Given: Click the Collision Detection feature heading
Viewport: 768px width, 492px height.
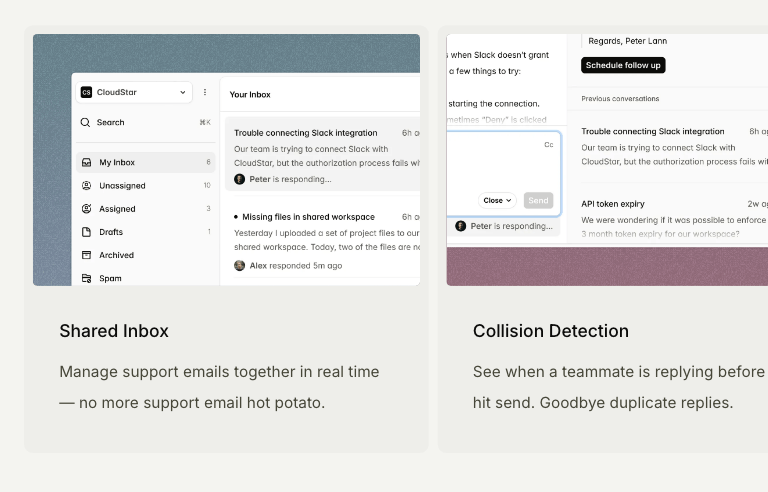Looking at the screenshot, I should pos(551,331).
